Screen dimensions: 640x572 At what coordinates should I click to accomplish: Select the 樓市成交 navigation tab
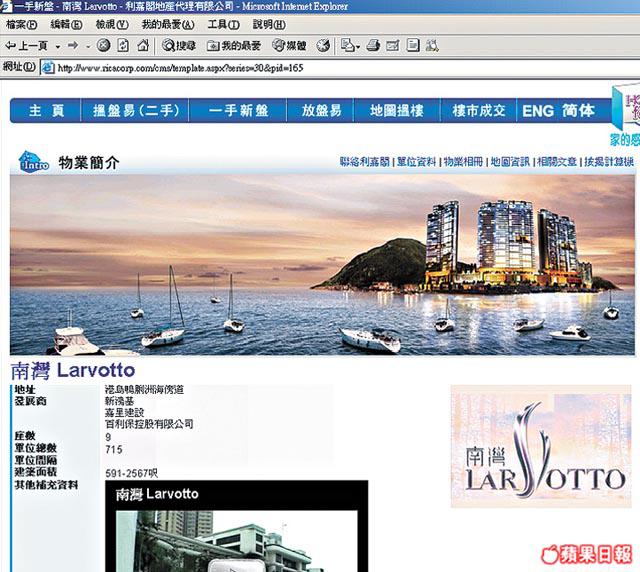[x=478, y=111]
